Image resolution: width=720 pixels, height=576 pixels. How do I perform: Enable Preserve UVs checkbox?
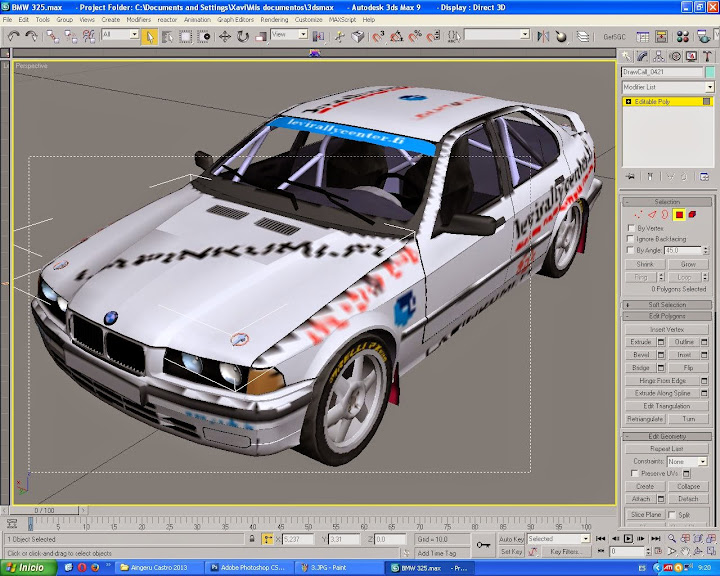635,473
